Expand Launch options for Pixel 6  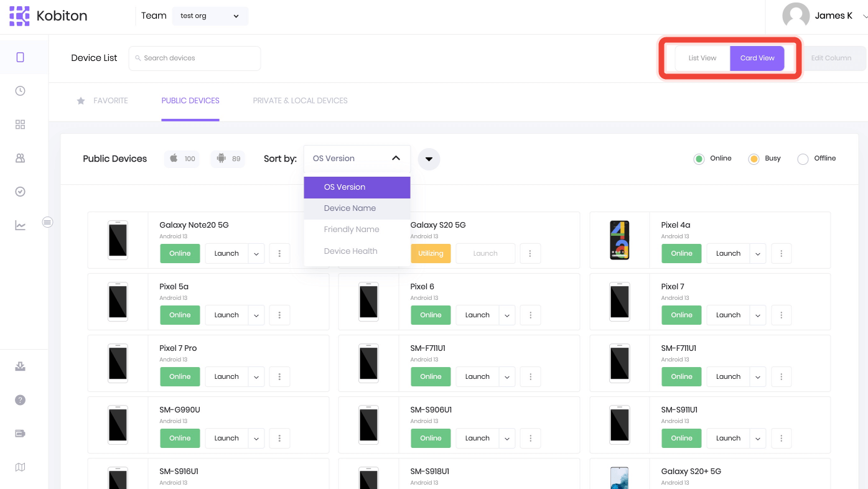(507, 315)
